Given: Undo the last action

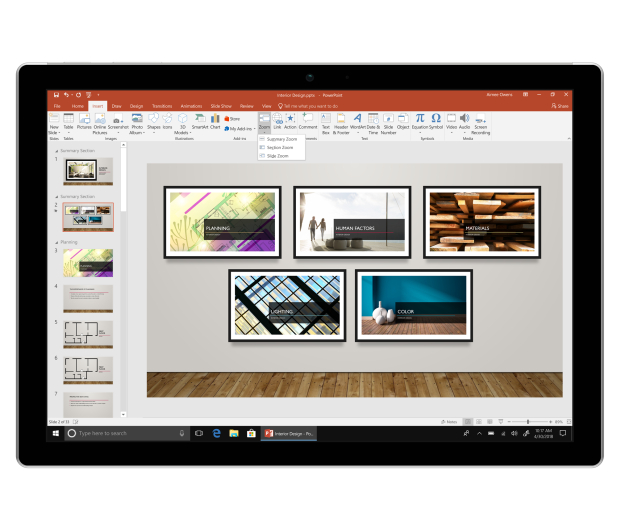Looking at the screenshot, I should coord(66,95).
